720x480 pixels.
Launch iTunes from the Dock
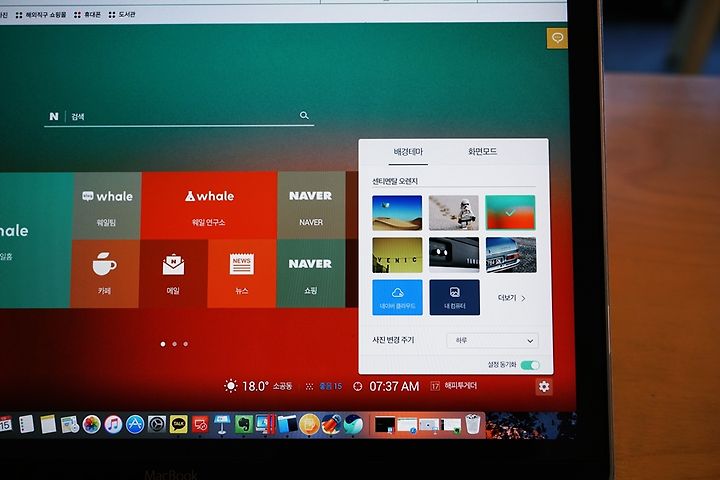point(113,424)
